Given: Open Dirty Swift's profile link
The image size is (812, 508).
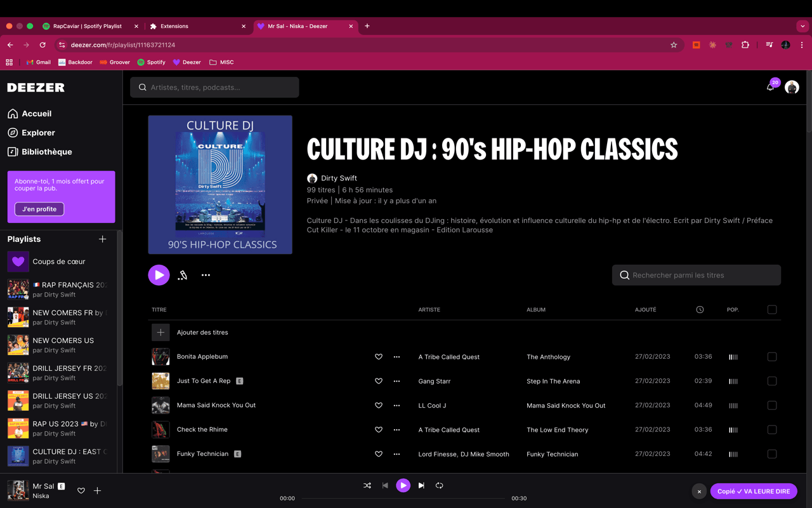Looking at the screenshot, I should click(x=339, y=178).
